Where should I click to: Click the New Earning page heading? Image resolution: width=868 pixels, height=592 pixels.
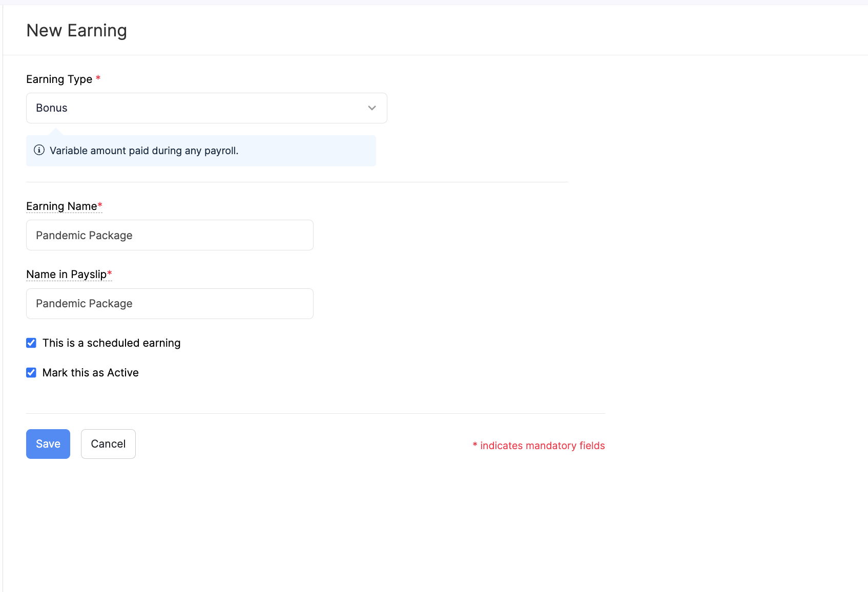click(76, 31)
